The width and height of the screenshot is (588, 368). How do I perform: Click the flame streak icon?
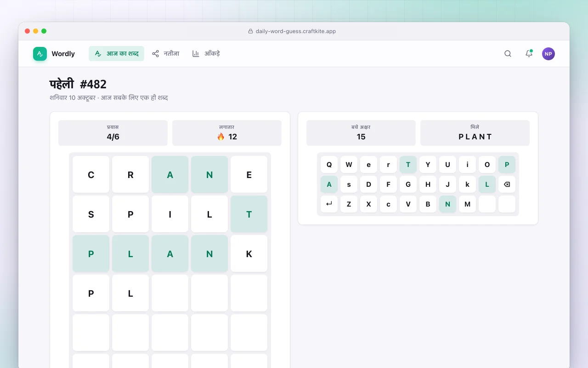[x=221, y=137]
